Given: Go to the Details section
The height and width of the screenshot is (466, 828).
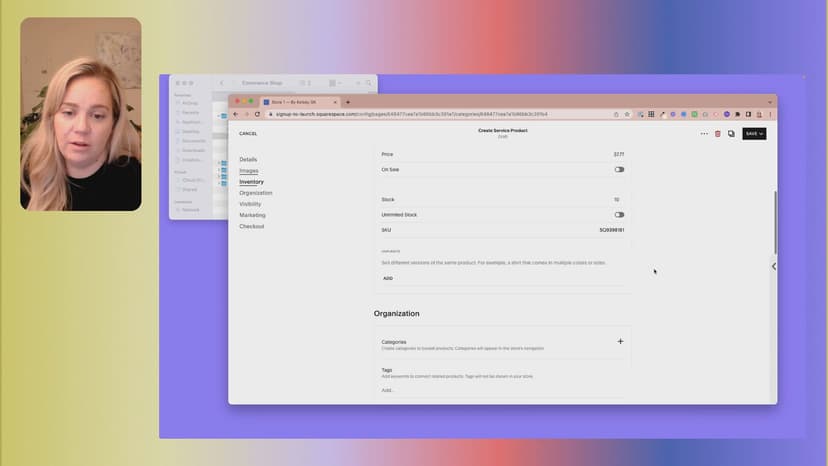Looking at the screenshot, I should coord(248,160).
